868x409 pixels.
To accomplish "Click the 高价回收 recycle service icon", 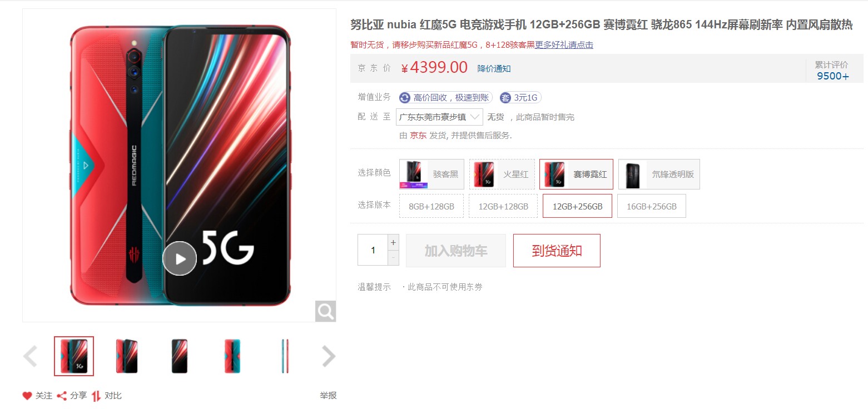I will pyautogui.click(x=404, y=98).
